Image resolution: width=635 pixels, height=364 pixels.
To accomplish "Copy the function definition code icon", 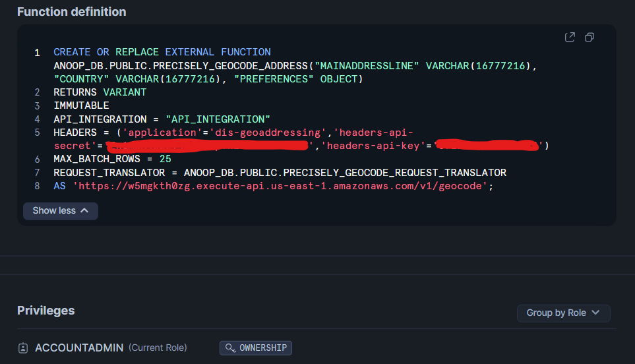I will (x=590, y=37).
